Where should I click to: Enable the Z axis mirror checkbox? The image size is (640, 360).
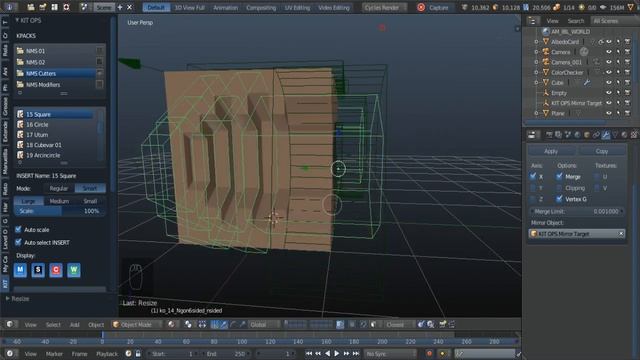(x=533, y=199)
